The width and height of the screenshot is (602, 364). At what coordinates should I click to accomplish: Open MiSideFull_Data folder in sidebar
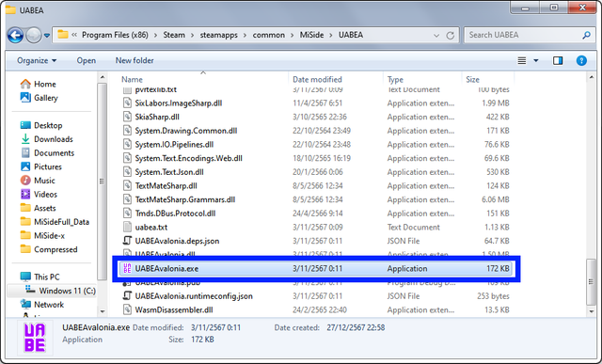pos(55,222)
